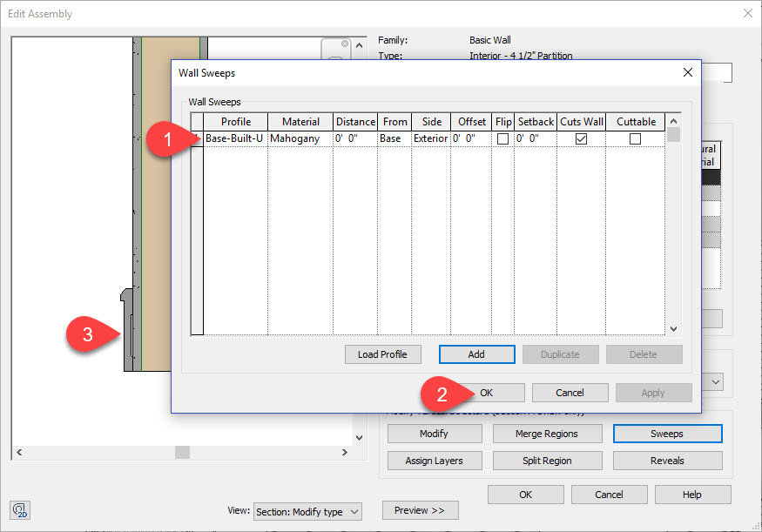Select the Mahogany material cell
Screen dimensions: 762x532
pyautogui.click(x=299, y=138)
